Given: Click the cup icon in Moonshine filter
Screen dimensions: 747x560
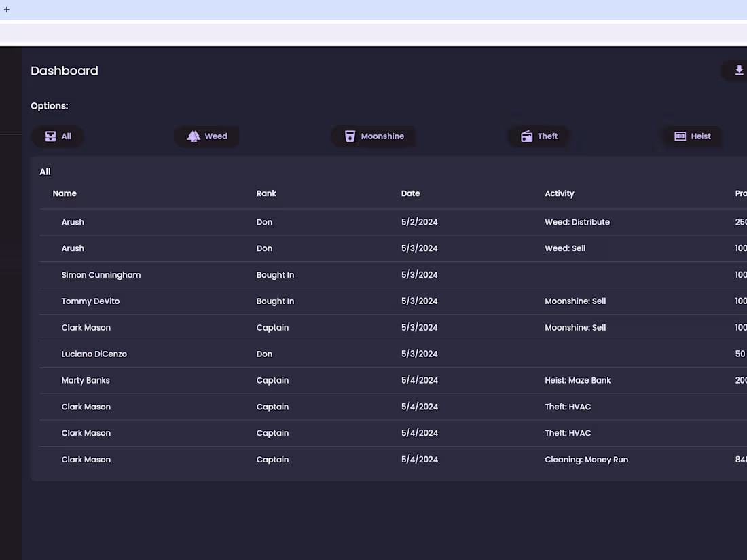Looking at the screenshot, I should click(x=350, y=136).
